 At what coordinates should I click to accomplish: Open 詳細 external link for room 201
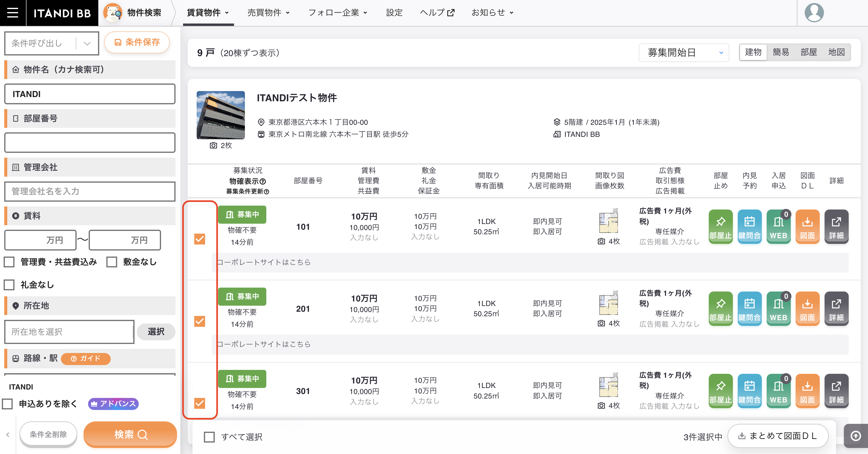click(836, 308)
